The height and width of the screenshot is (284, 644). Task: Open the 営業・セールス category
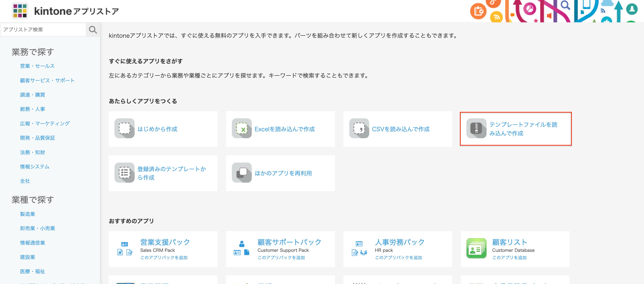click(37, 66)
